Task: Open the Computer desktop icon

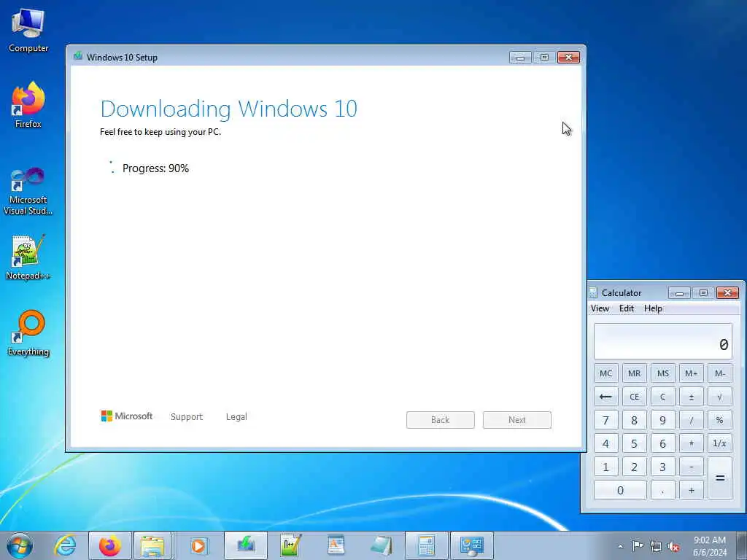Action: click(x=28, y=31)
